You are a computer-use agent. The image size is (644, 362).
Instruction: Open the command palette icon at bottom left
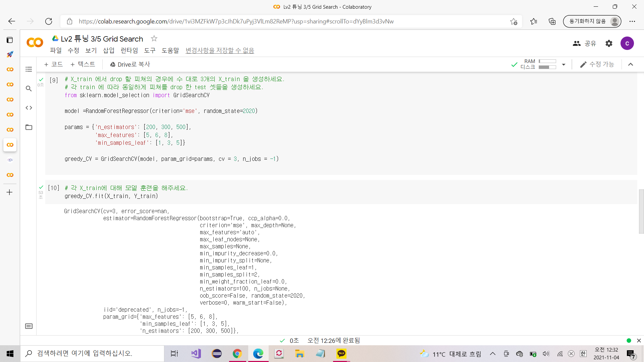[29, 326]
